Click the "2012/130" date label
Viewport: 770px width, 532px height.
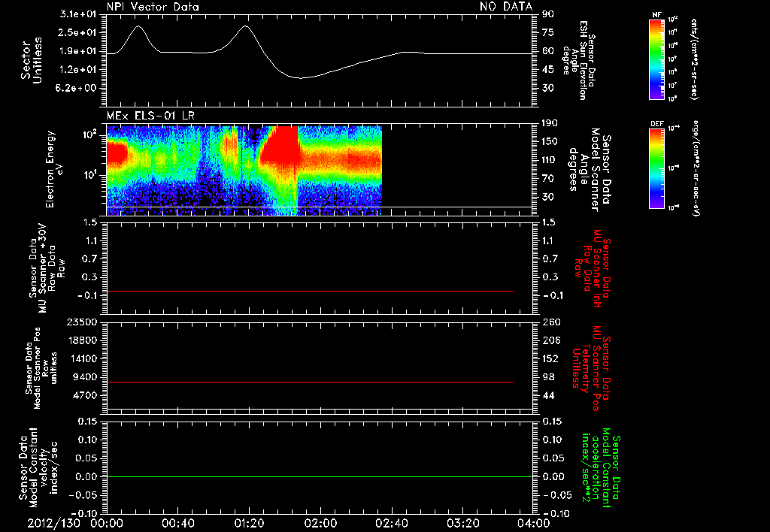coord(53,524)
